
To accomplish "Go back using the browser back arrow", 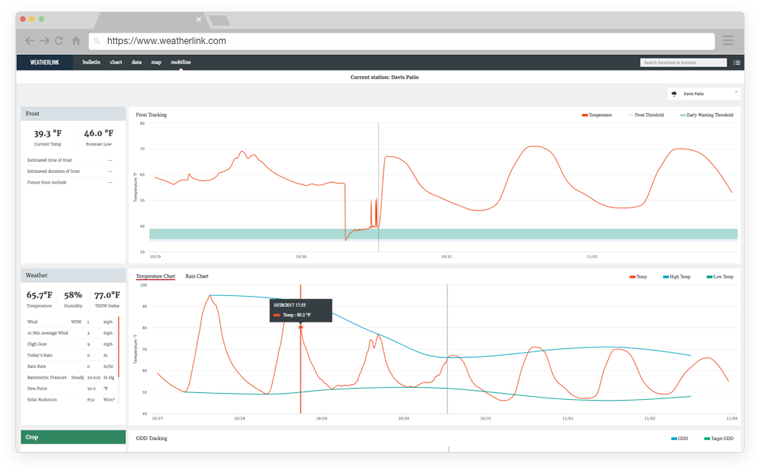I will coord(30,41).
